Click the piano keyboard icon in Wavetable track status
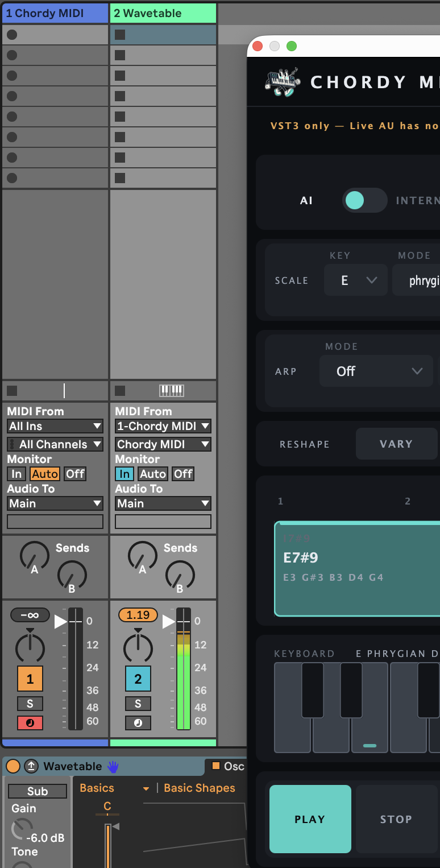This screenshot has width=440, height=868. [x=172, y=390]
